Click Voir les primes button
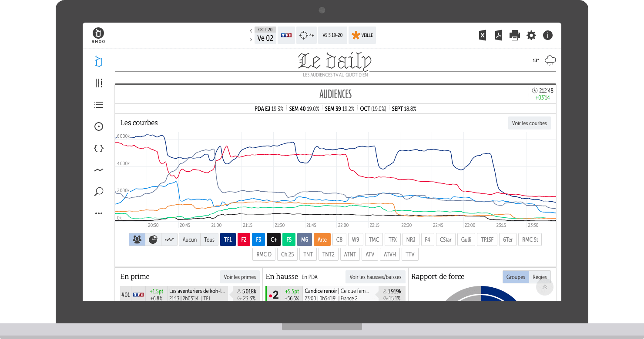 click(240, 277)
